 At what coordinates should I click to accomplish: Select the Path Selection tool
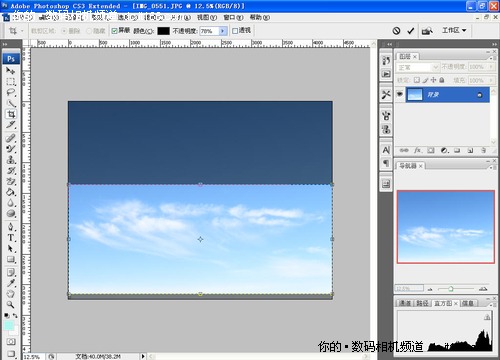tap(11, 249)
